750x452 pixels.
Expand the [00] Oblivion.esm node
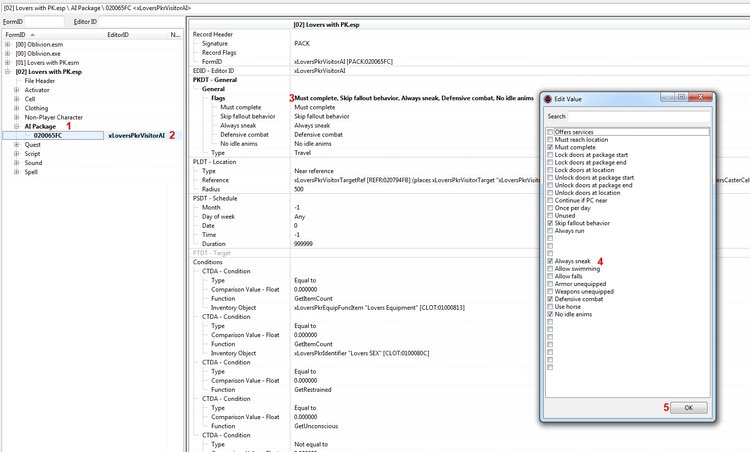point(8,44)
